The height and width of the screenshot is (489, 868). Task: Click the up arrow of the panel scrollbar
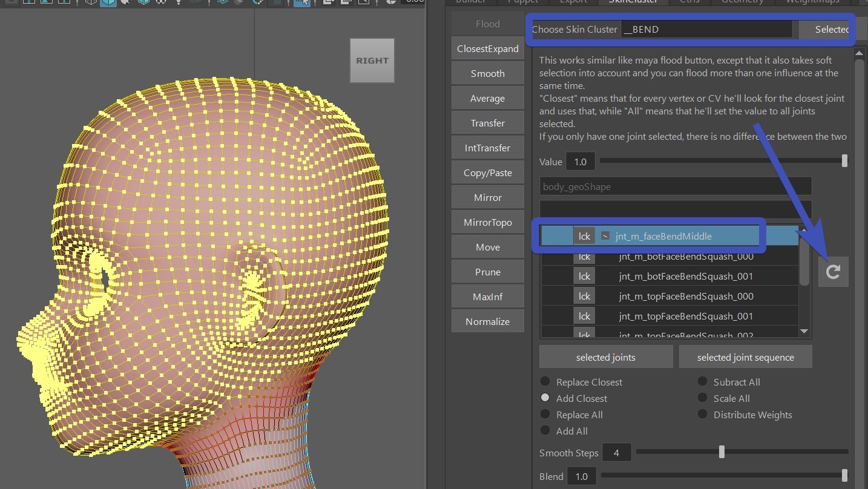click(860, 54)
